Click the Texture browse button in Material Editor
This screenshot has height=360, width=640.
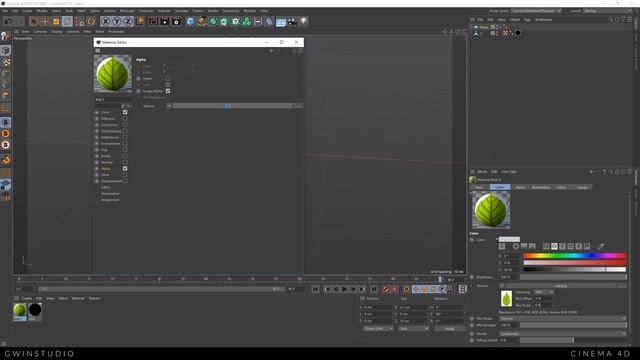click(298, 106)
